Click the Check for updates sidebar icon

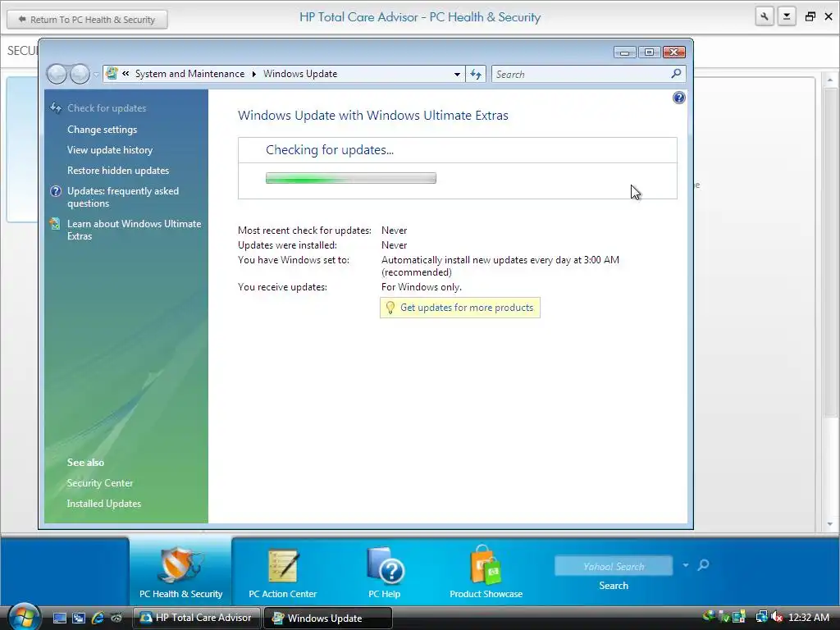(56, 108)
